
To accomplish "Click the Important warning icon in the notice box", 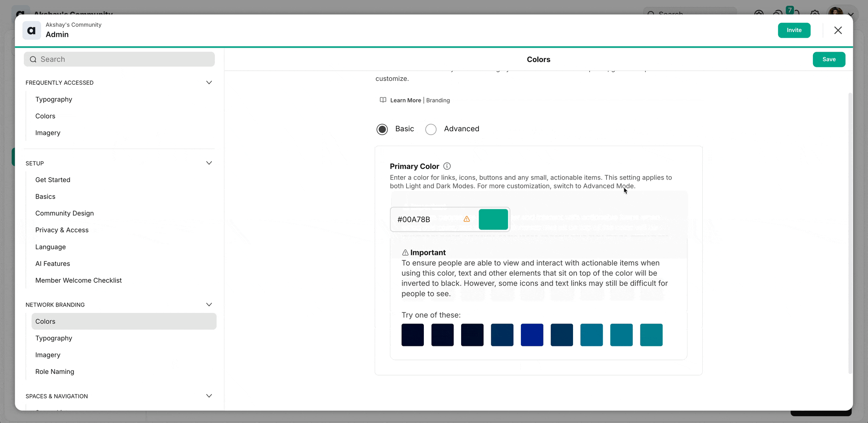I will pos(406,252).
